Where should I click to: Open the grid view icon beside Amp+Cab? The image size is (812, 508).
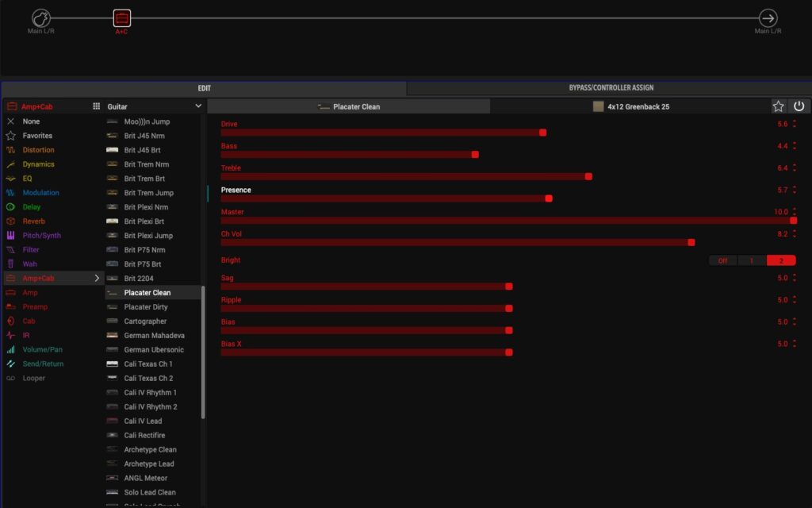tap(97, 106)
